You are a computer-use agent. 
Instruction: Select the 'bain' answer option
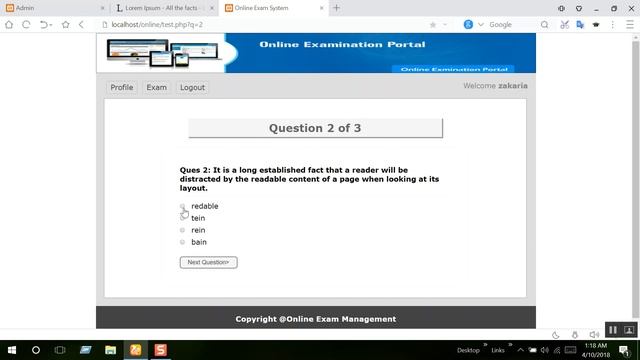[x=182, y=242]
